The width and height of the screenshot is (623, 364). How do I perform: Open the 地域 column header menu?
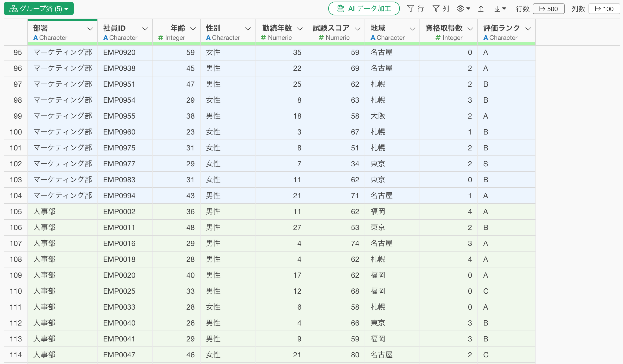click(x=412, y=29)
